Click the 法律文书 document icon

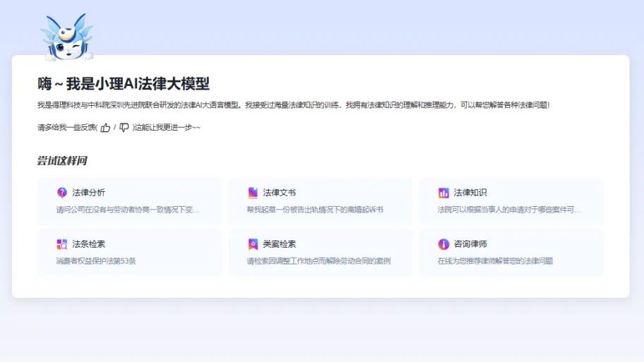[x=253, y=193]
